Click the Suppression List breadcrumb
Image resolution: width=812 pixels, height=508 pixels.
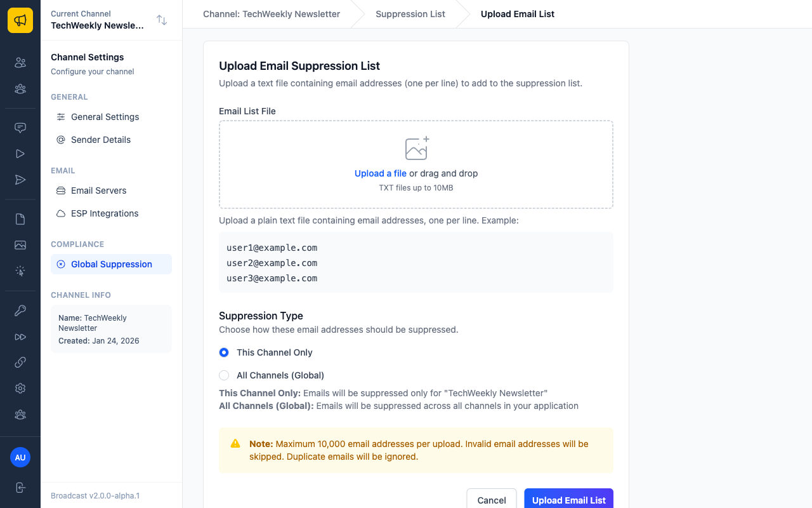[410, 14]
